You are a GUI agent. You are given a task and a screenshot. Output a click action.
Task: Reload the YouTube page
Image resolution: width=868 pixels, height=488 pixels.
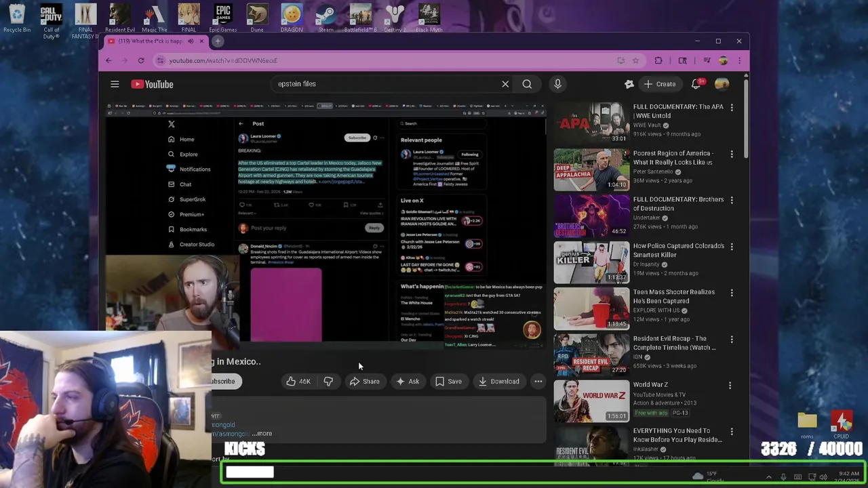coord(141,60)
